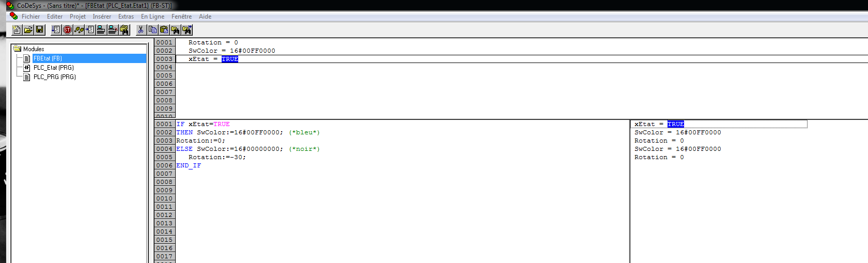Open the Fenêtre menu

pos(181,17)
